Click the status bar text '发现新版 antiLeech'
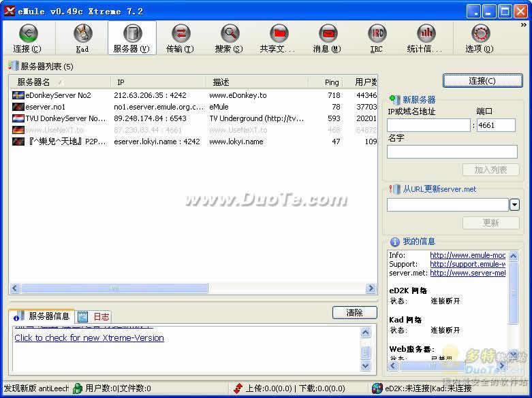 [35, 388]
